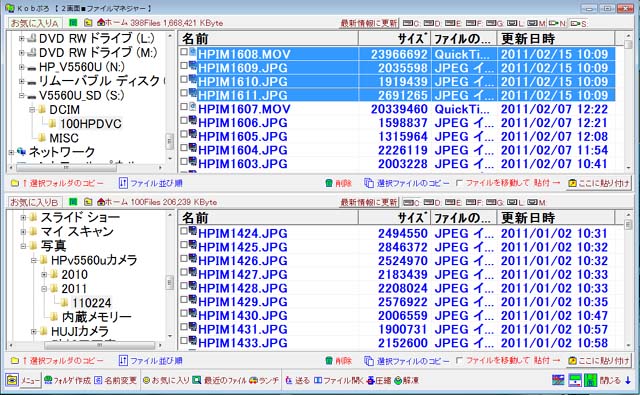Image resolution: width=640 pixels, height=395 pixels.
Task: Sort top list by サイズ column
Action: coord(394,39)
